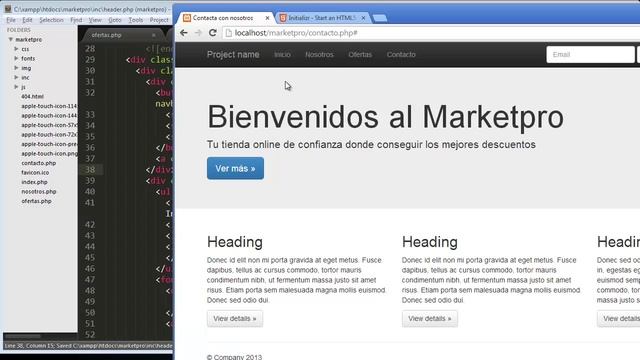Open apple-touch-icon-57x file in sidebar
The image size is (640, 360).
tap(49, 125)
